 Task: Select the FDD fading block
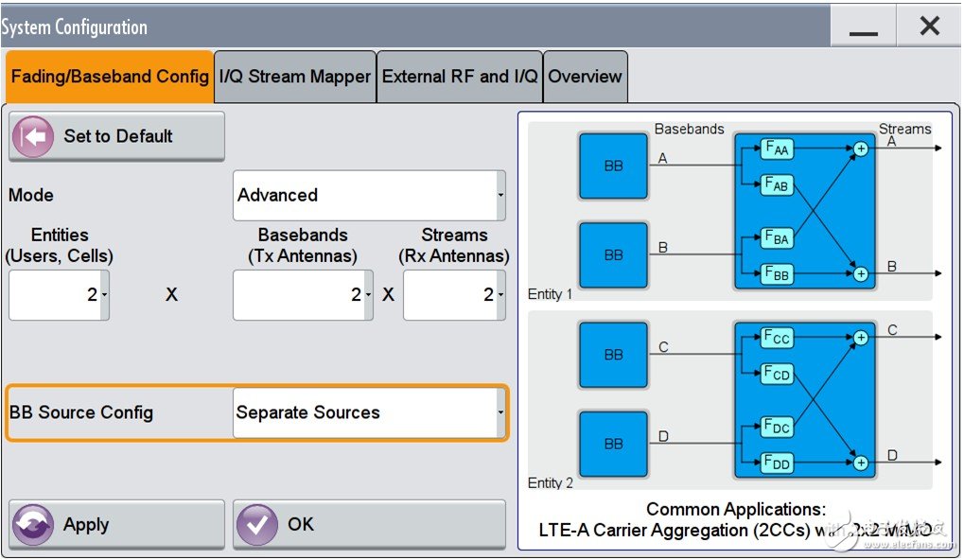click(x=777, y=463)
